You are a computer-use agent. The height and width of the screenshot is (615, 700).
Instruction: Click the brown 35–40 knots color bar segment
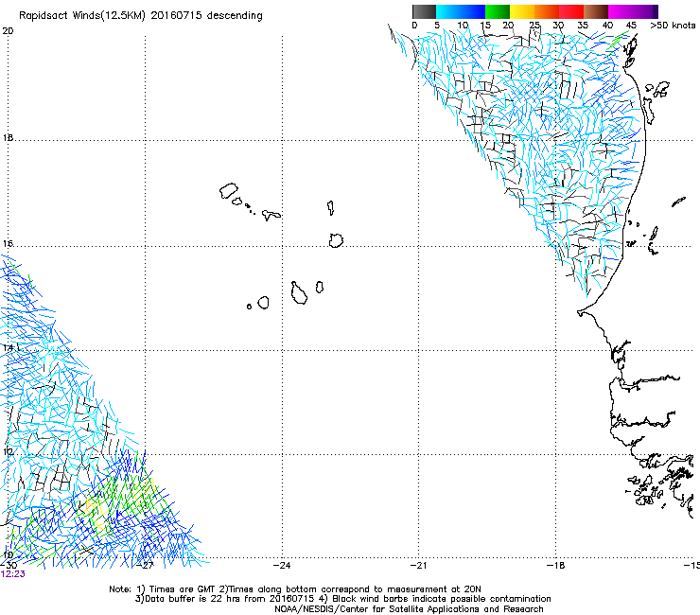(x=596, y=11)
